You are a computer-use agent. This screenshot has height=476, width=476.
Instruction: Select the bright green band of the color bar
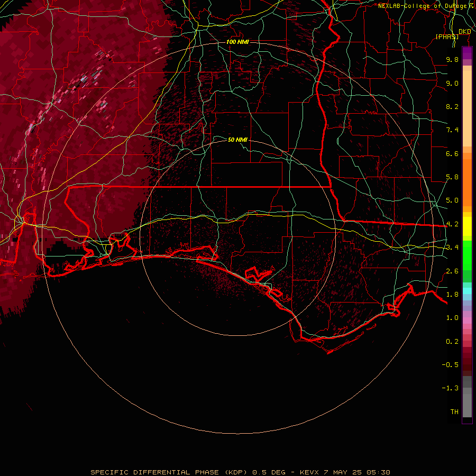pyautogui.click(x=467, y=256)
